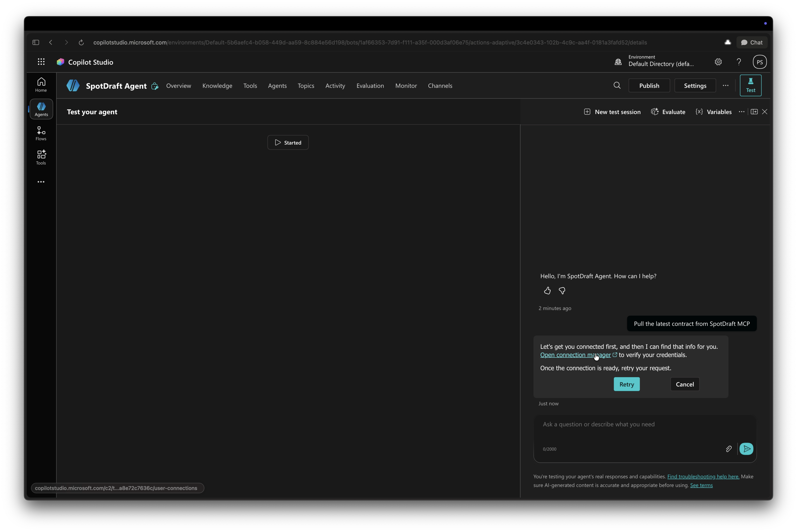Open the Chat button in browser toolbar

click(752, 42)
